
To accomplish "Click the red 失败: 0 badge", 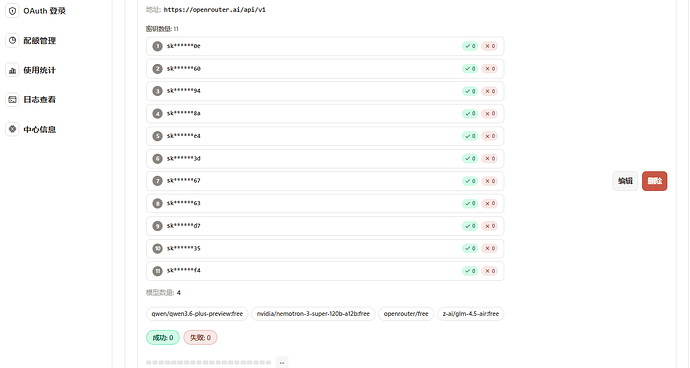I will click(x=200, y=338).
